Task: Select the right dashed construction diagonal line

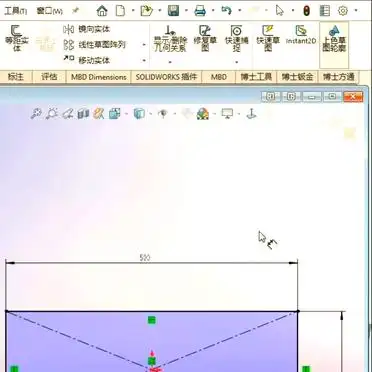Action: 227,340
